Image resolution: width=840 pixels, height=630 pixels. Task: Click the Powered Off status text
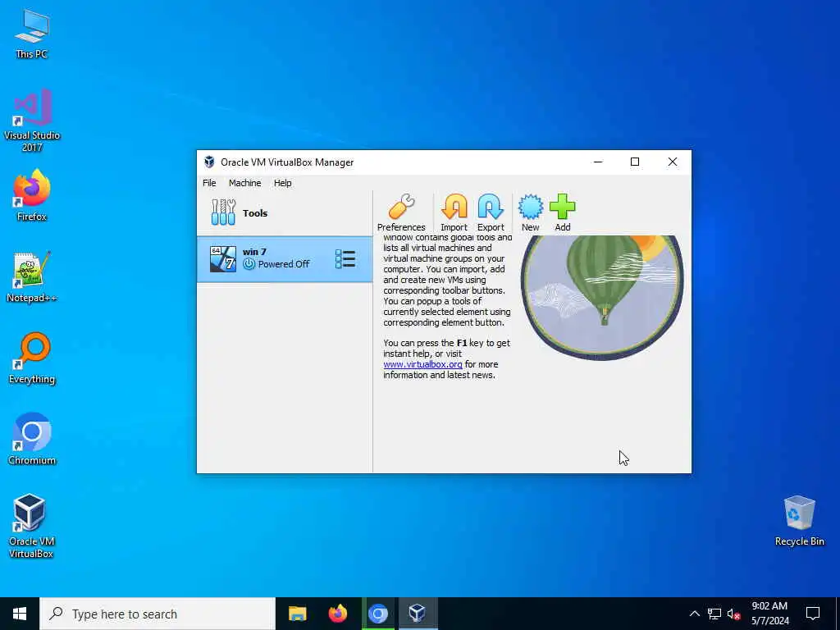pyautogui.click(x=283, y=264)
